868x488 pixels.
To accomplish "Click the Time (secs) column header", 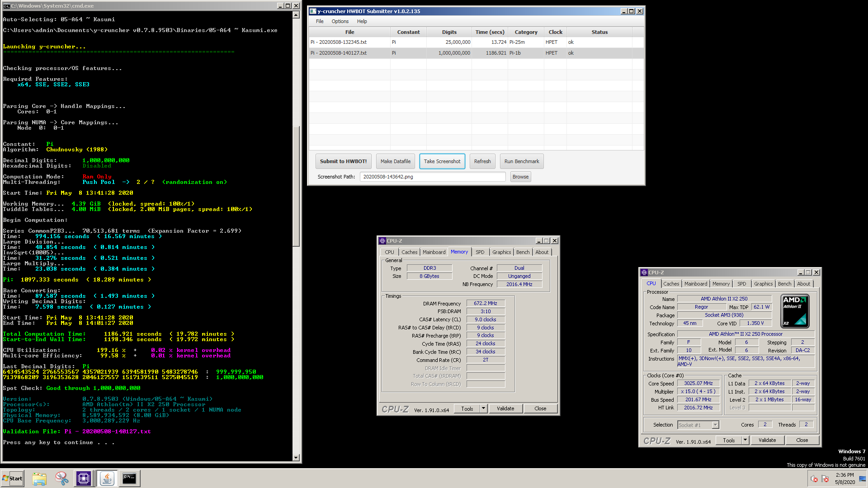I will pyautogui.click(x=490, y=32).
